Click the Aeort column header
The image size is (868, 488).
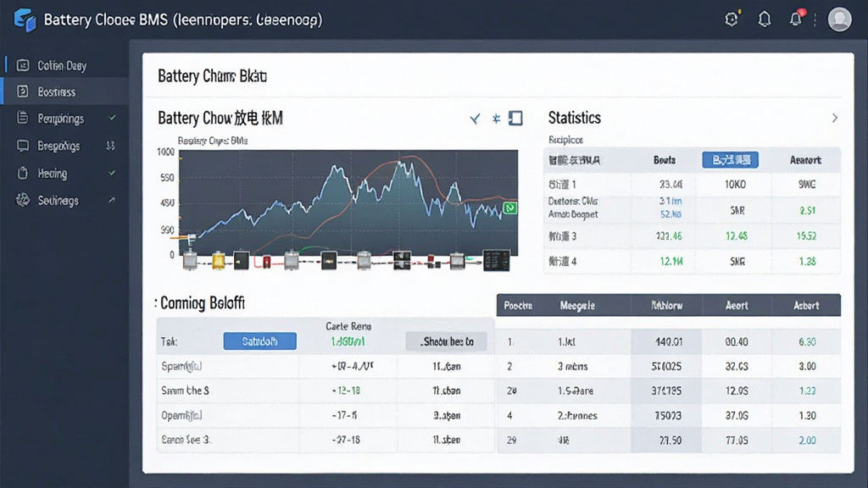(737, 305)
